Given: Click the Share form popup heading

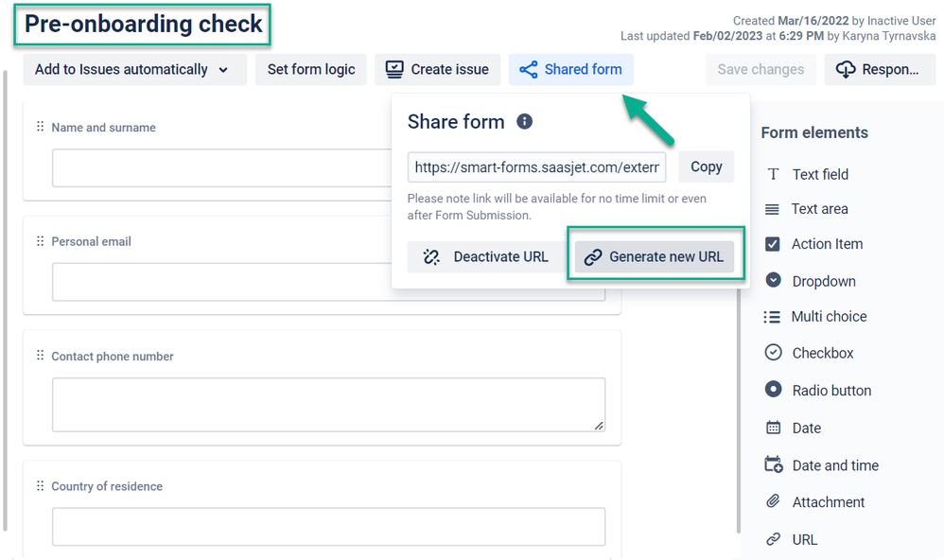Looking at the screenshot, I should point(456,122).
